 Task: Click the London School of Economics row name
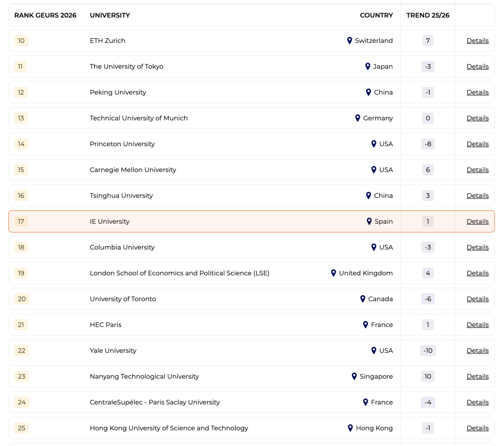click(x=180, y=273)
